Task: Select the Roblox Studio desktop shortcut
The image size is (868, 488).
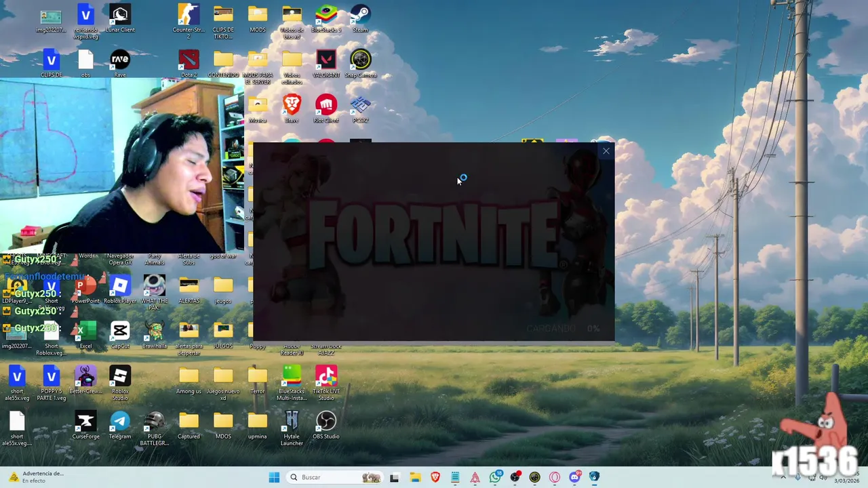Action: click(120, 383)
